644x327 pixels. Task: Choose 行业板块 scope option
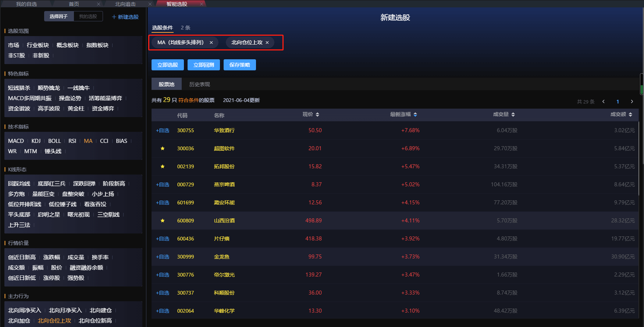point(38,45)
